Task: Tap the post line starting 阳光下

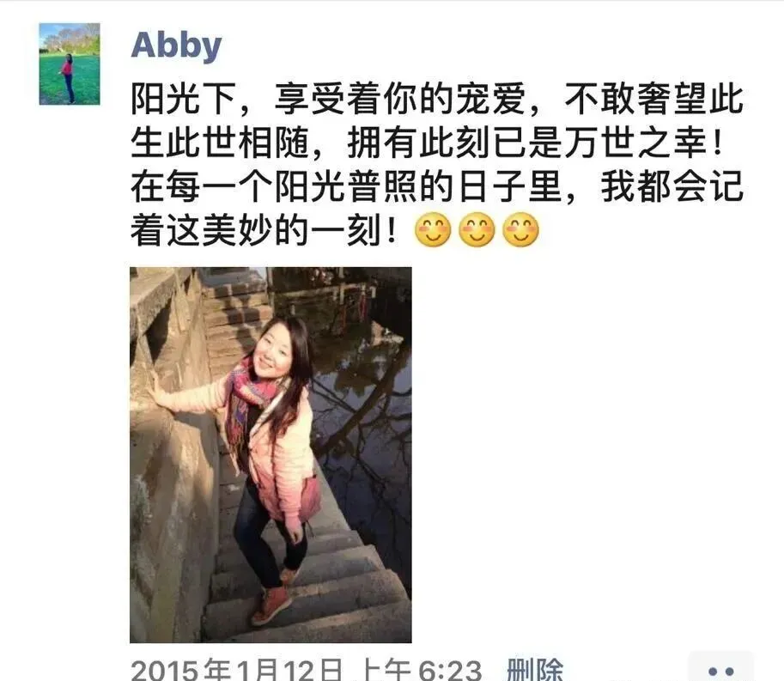Action: pyautogui.click(x=437, y=99)
